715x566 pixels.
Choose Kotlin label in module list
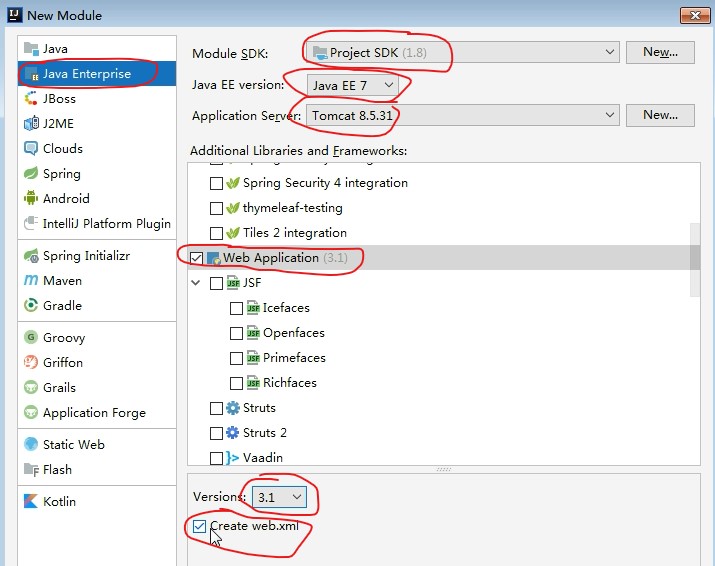[59, 501]
